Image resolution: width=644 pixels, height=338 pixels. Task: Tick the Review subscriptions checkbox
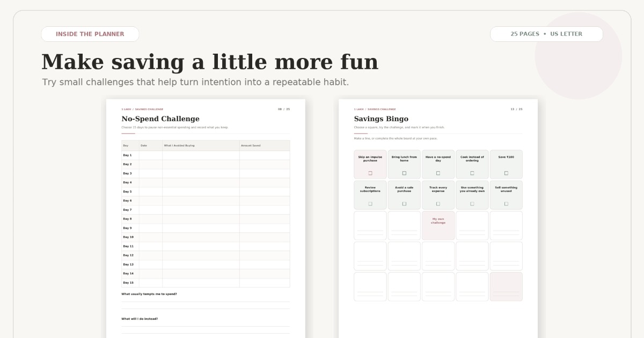pos(370,203)
